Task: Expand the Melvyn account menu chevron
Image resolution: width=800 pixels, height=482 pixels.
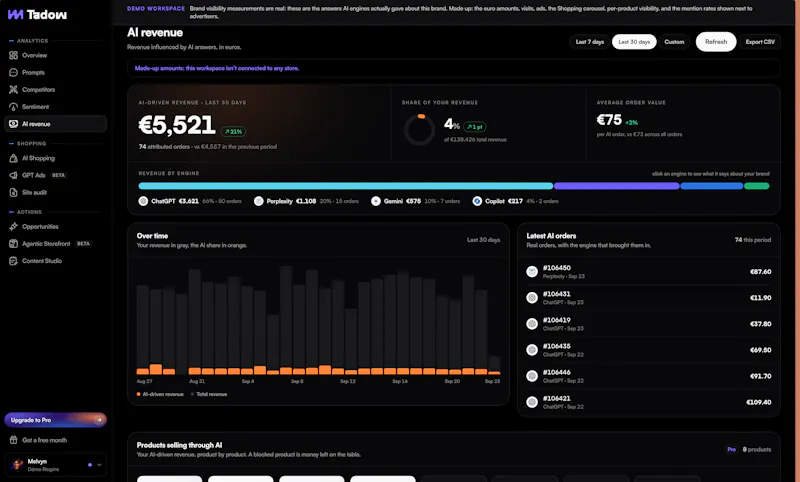Action: (x=99, y=465)
